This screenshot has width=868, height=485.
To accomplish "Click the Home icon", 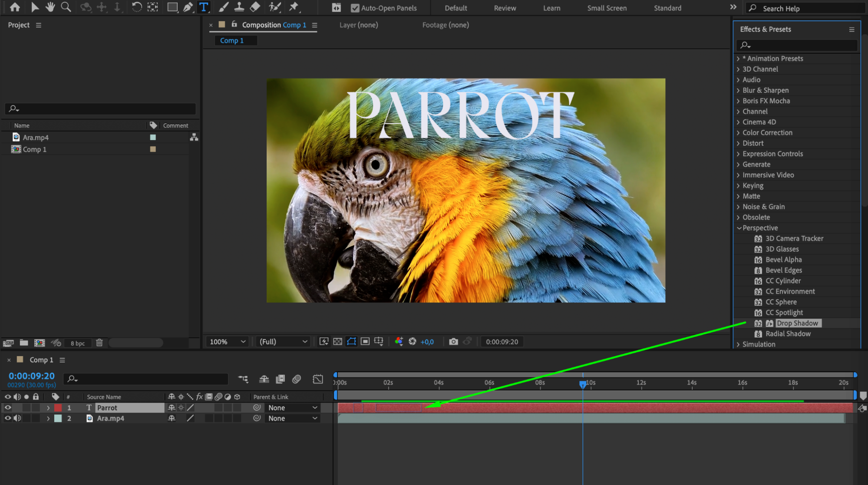I will [15, 7].
